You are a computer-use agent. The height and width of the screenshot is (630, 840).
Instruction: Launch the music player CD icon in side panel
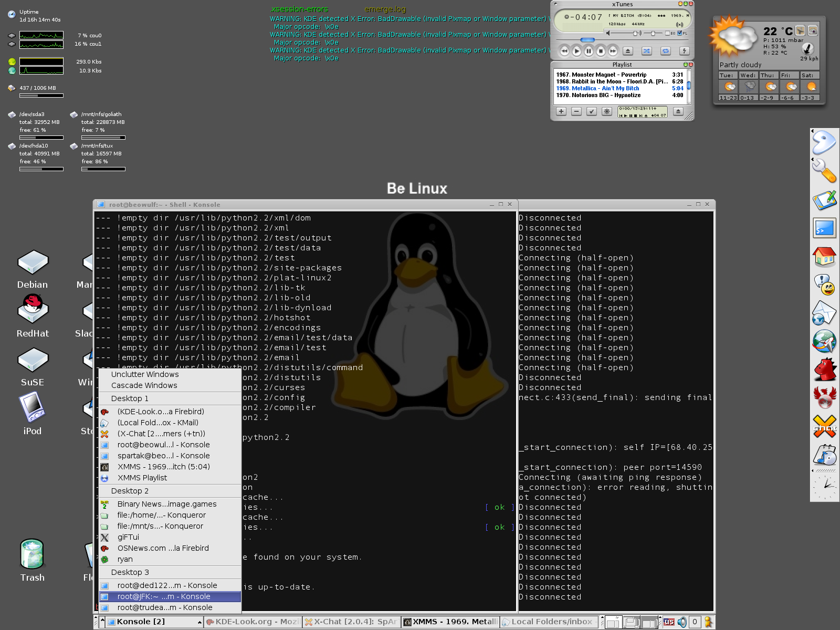825,455
